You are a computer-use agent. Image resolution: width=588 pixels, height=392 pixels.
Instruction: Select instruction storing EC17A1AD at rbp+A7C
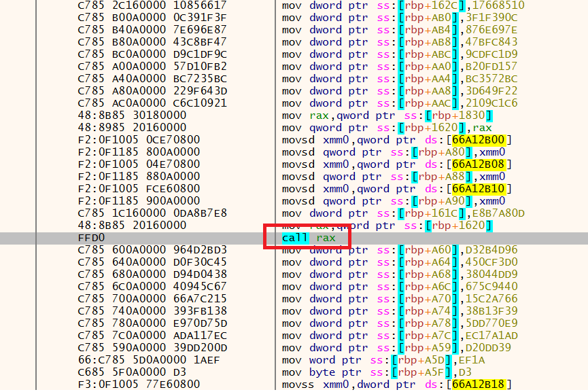pyautogui.click(x=400, y=336)
